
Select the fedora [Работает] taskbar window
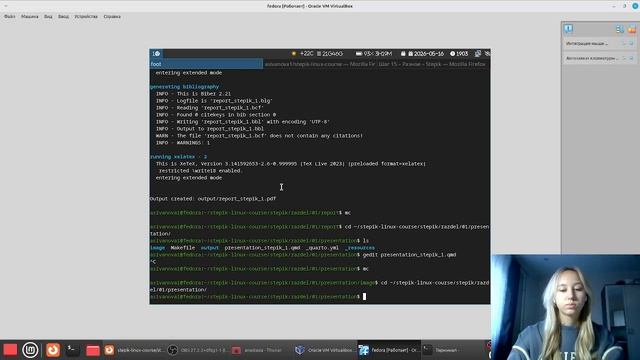(389, 350)
